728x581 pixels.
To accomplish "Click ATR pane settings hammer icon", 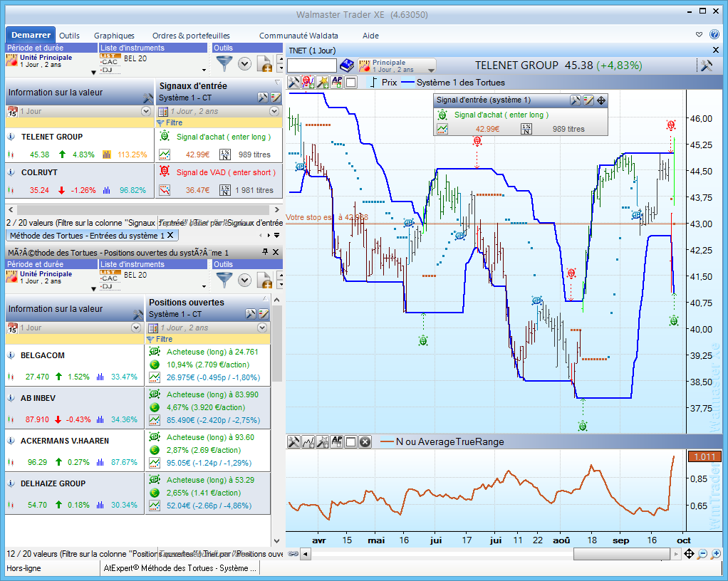I will pyautogui.click(x=293, y=441).
